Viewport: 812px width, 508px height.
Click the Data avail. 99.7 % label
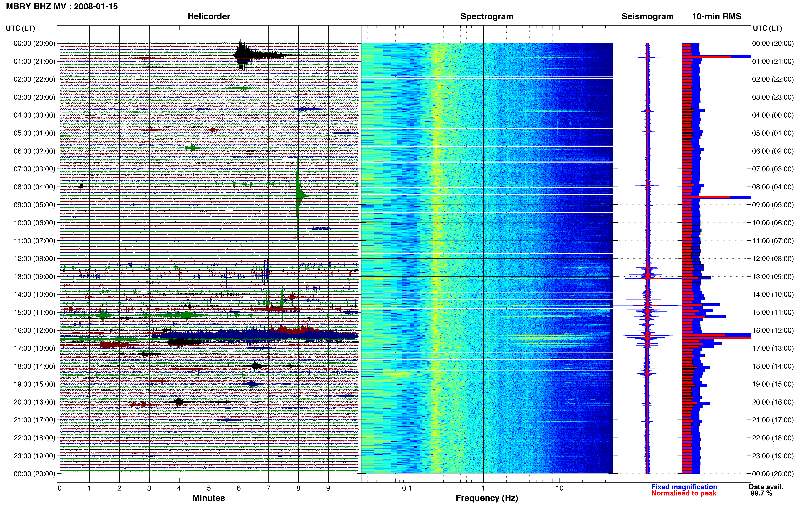click(x=766, y=490)
